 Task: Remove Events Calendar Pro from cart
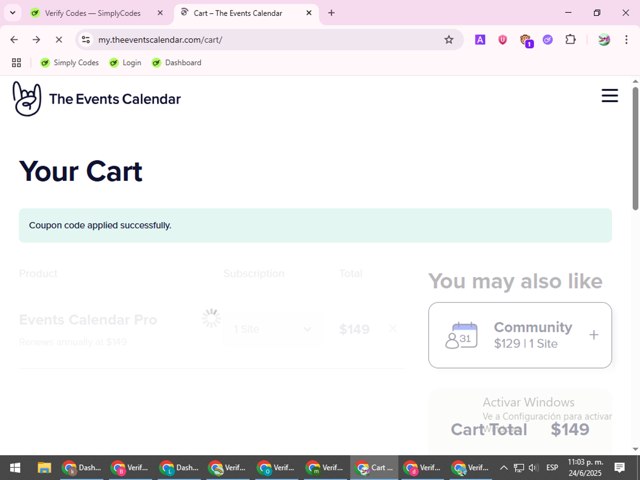tap(393, 328)
